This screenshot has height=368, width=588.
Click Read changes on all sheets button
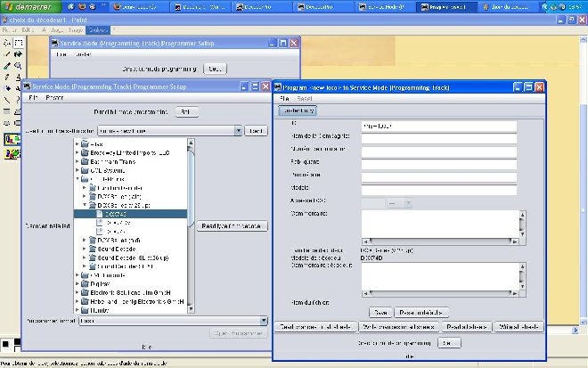(x=315, y=327)
